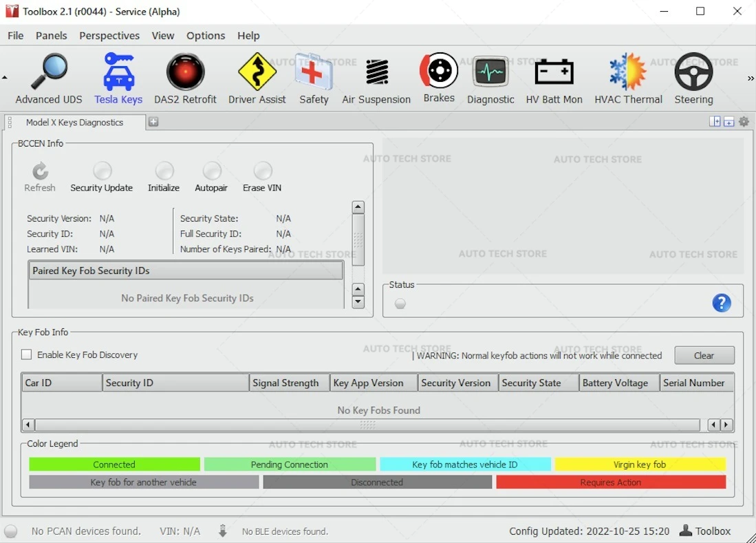Click the Paired Key Fob Security IDs header
Image resolution: width=756 pixels, height=543 pixels.
click(x=186, y=270)
